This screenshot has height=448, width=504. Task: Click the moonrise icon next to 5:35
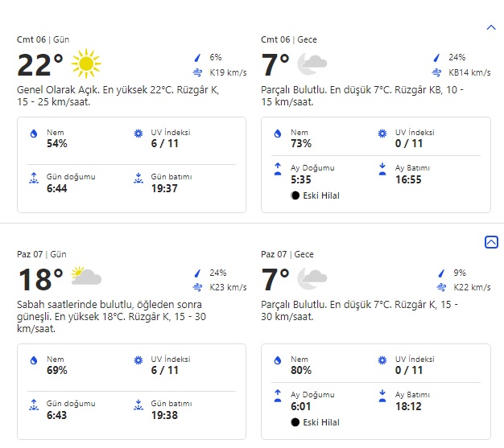[x=278, y=169]
